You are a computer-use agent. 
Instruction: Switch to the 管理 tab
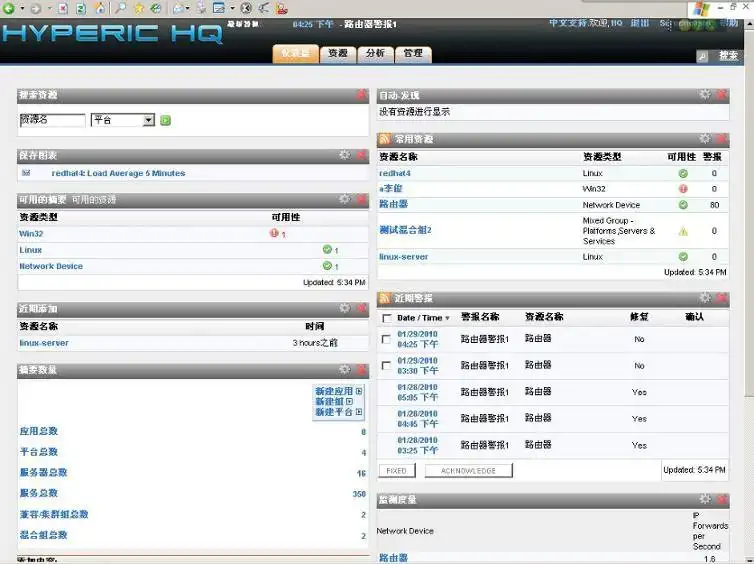[413, 54]
